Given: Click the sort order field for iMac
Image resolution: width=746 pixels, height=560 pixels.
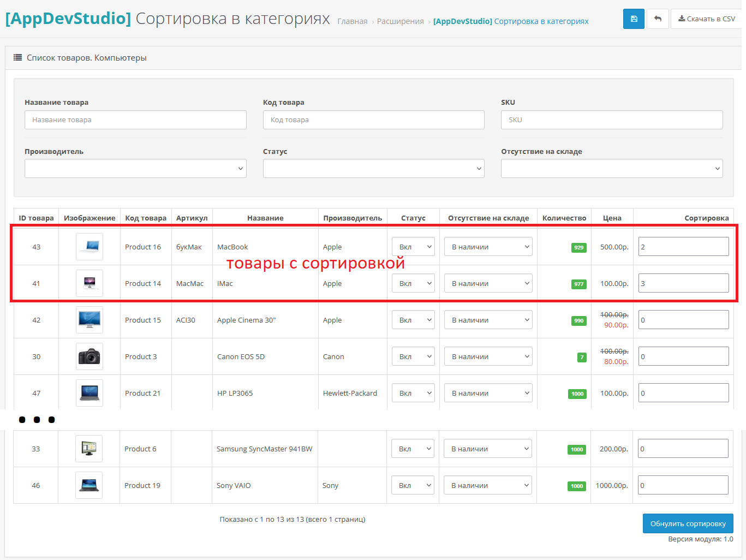Looking at the screenshot, I should point(683,283).
